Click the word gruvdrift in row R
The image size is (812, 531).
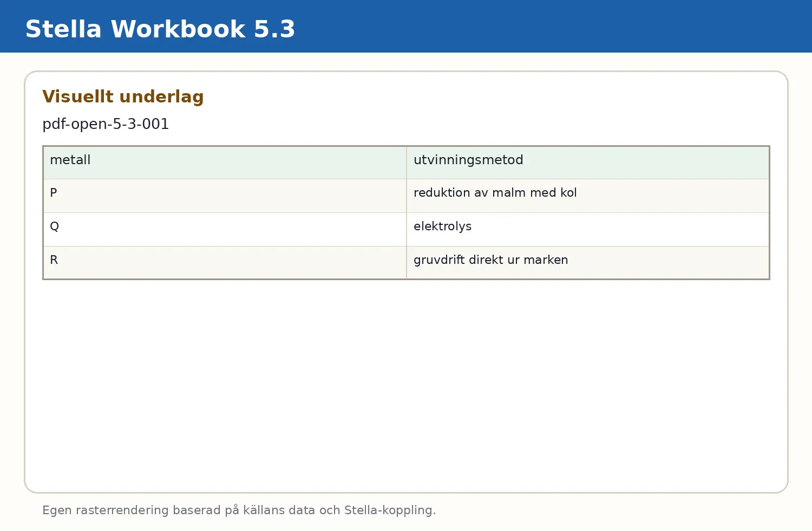click(440, 260)
